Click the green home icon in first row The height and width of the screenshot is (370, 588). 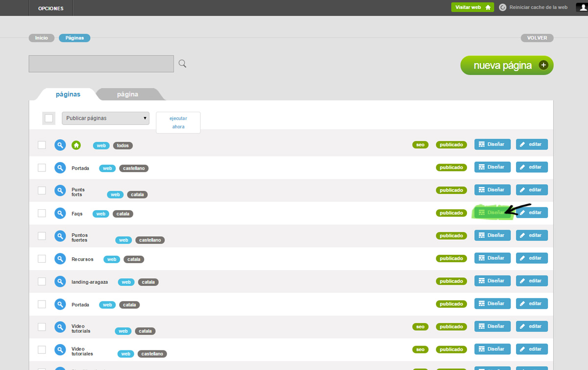(x=76, y=145)
